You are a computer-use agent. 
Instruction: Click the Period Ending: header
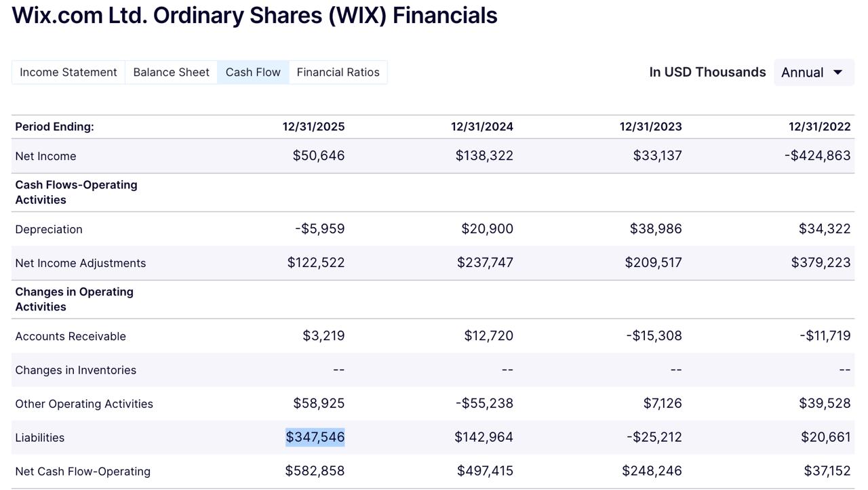pos(55,127)
